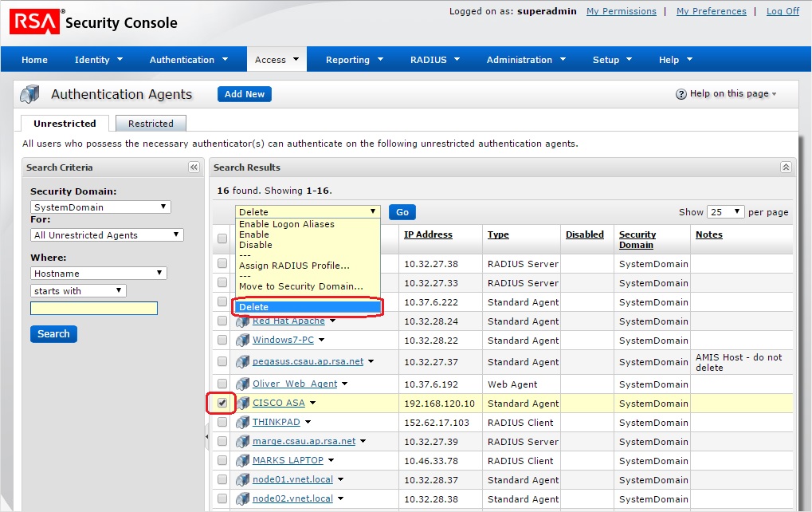Switch to the Restricted tab
Image resolution: width=812 pixels, height=512 pixels.
(151, 124)
